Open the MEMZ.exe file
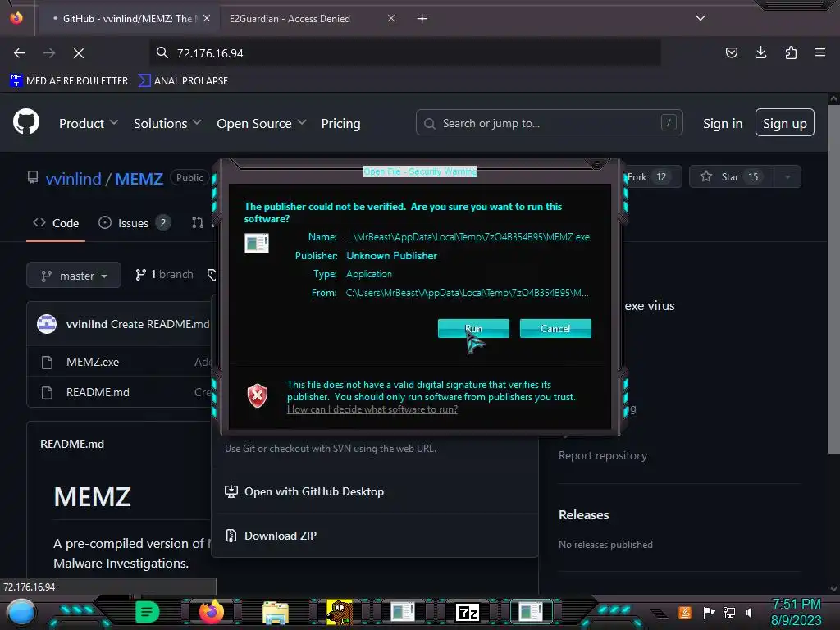The width and height of the screenshot is (840, 630). [92, 362]
